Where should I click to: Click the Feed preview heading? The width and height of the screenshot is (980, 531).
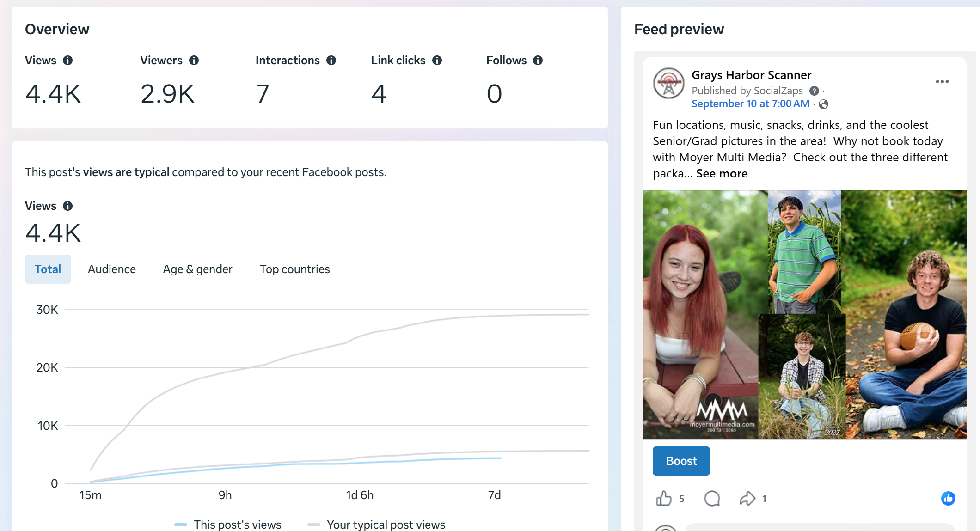[679, 29]
